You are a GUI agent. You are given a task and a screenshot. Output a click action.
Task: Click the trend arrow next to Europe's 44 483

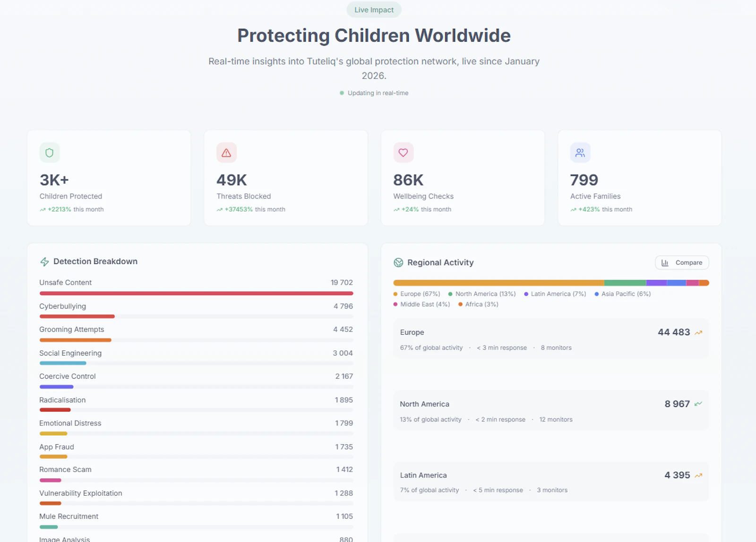698,332
